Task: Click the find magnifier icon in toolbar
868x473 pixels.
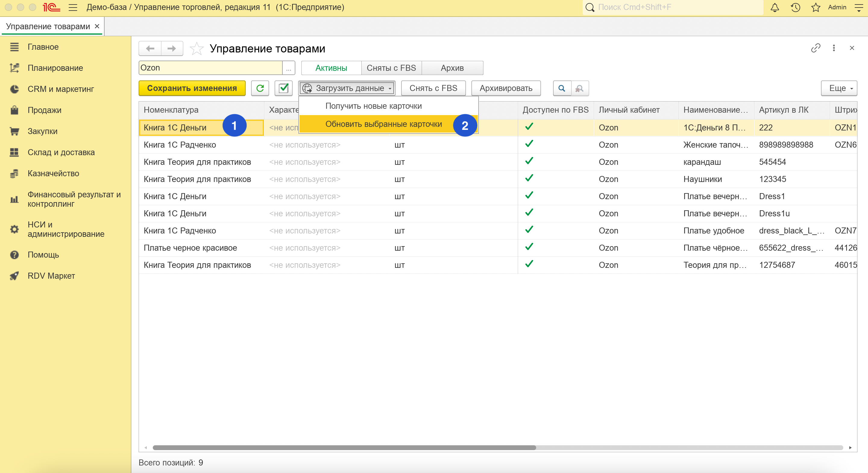Action: click(x=561, y=88)
